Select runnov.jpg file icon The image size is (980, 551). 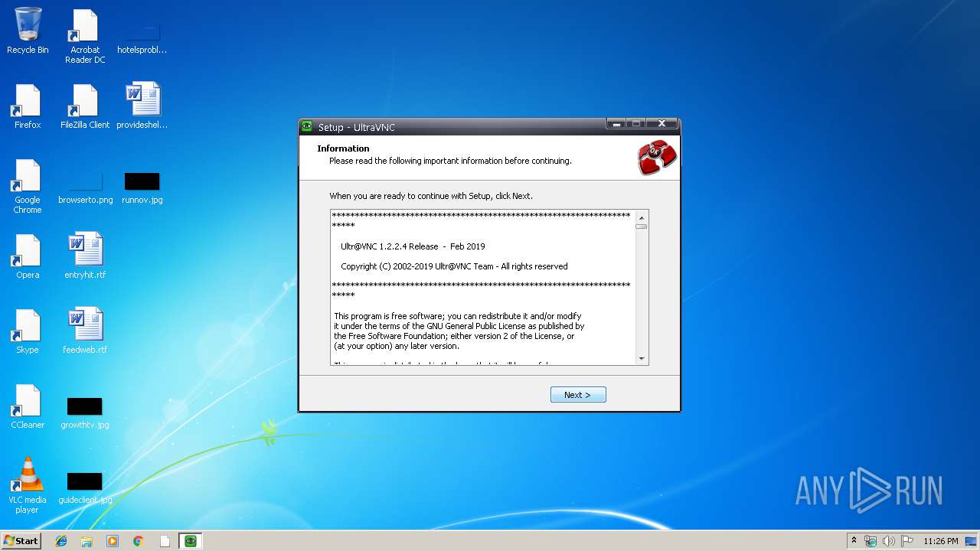coord(142,188)
